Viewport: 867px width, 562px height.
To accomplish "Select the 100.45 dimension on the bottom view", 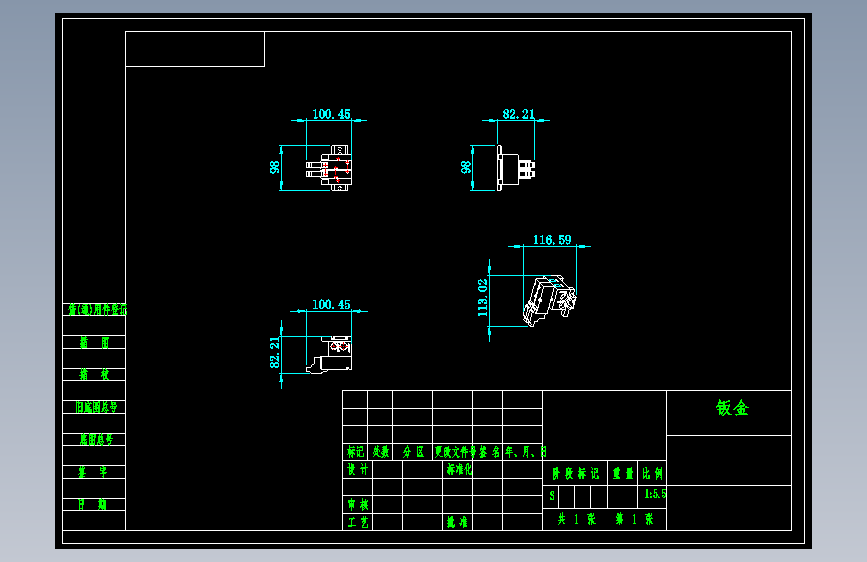I will click(x=331, y=305).
